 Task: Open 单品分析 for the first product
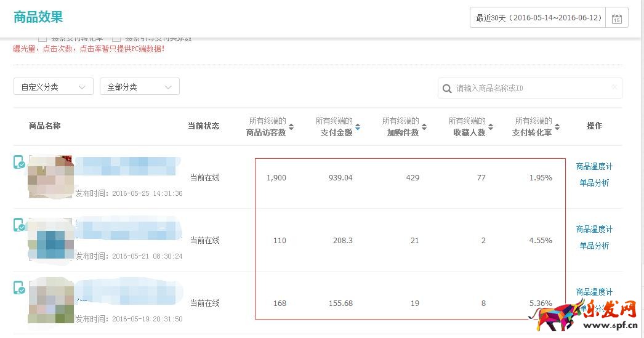coord(594,183)
